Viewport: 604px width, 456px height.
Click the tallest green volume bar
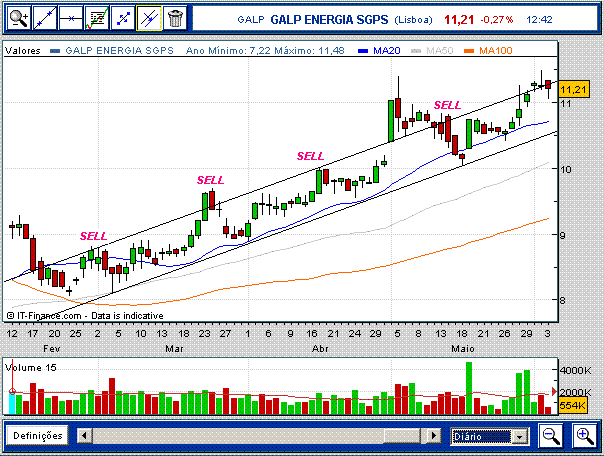[469, 388]
